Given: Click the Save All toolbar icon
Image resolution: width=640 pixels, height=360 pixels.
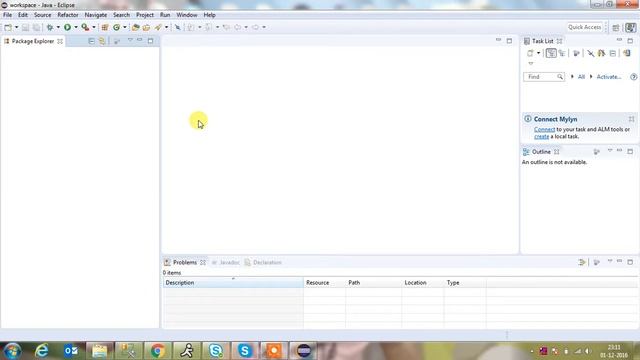Looking at the screenshot, I should coord(36,27).
